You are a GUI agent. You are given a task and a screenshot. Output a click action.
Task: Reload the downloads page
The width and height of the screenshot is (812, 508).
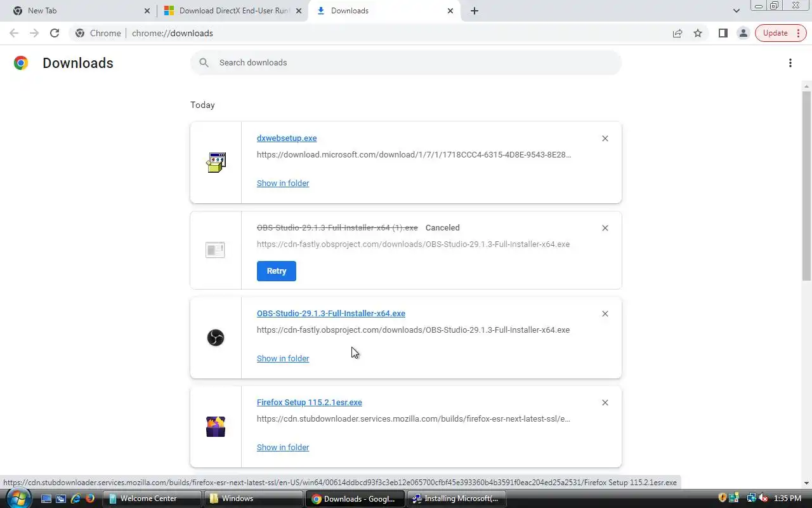(55, 33)
